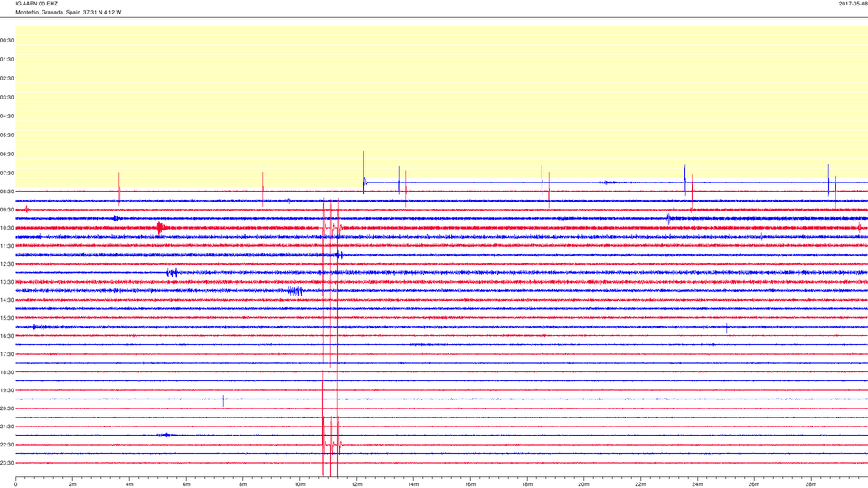Select the 16:30 time label
Viewport: 868px width, 488px height.
pyautogui.click(x=7, y=336)
